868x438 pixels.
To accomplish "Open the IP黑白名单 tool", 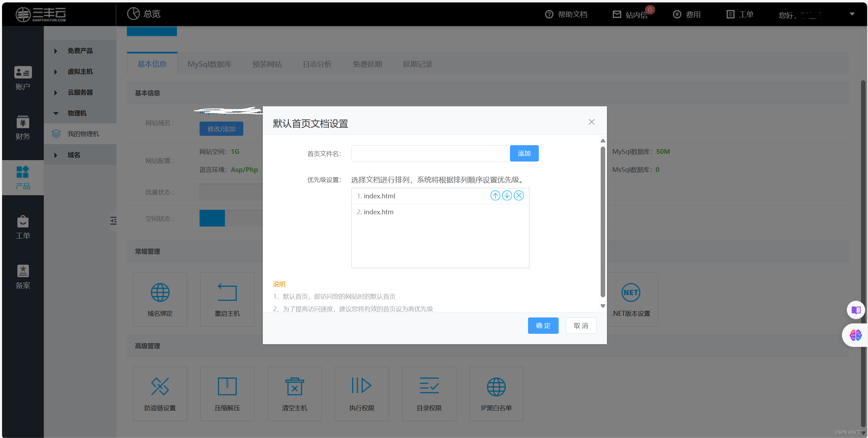I will click(496, 394).
